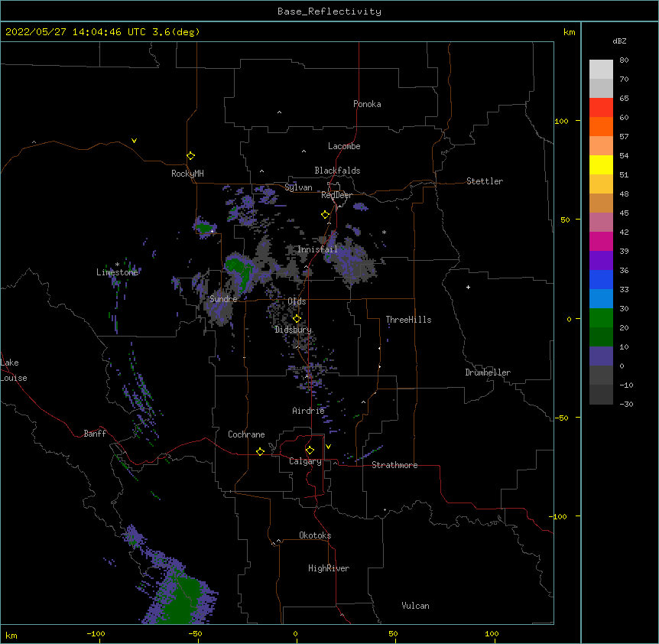Pick the red 60-65 dBZ legend swatch
Screen dimensions: 659x644
[x=601, y=108]
